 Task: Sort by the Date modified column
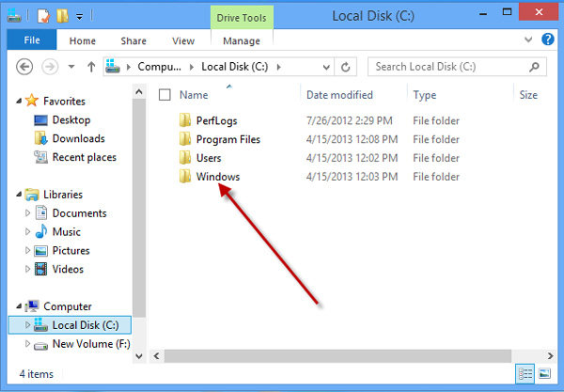(x=339, y=95)
